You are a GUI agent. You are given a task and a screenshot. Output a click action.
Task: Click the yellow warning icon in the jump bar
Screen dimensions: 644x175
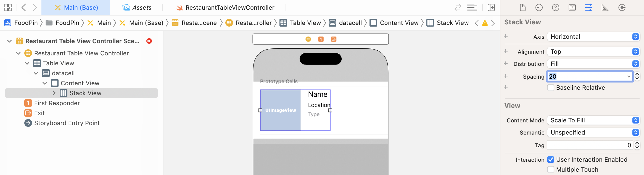click(x=484, y=23)
